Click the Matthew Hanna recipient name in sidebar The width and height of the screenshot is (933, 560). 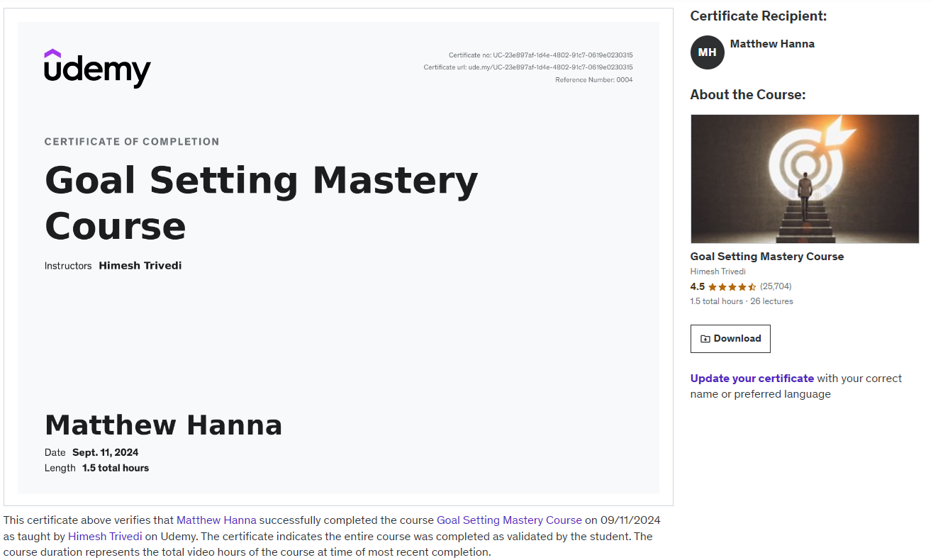pyautogui.click(x=772, y=44)
